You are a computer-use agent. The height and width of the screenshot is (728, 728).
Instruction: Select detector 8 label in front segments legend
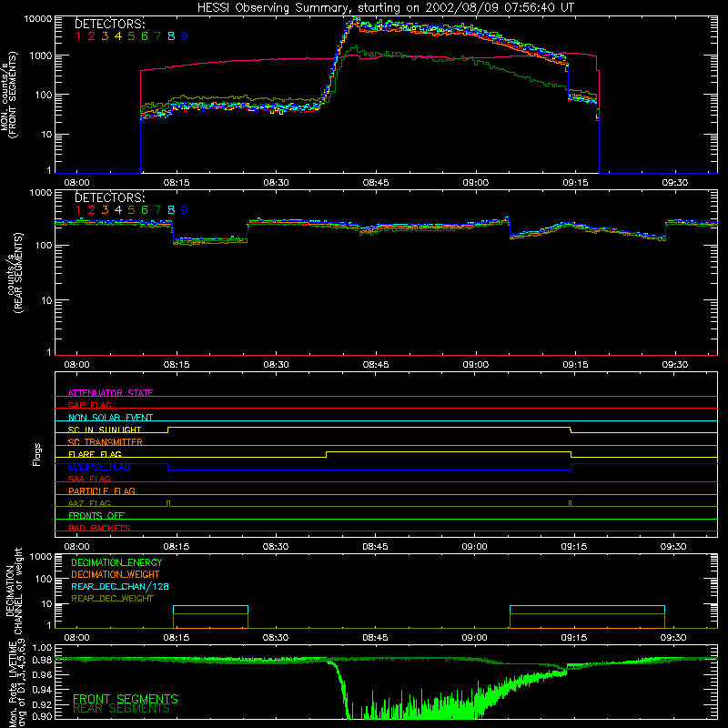tap(171, 36)
